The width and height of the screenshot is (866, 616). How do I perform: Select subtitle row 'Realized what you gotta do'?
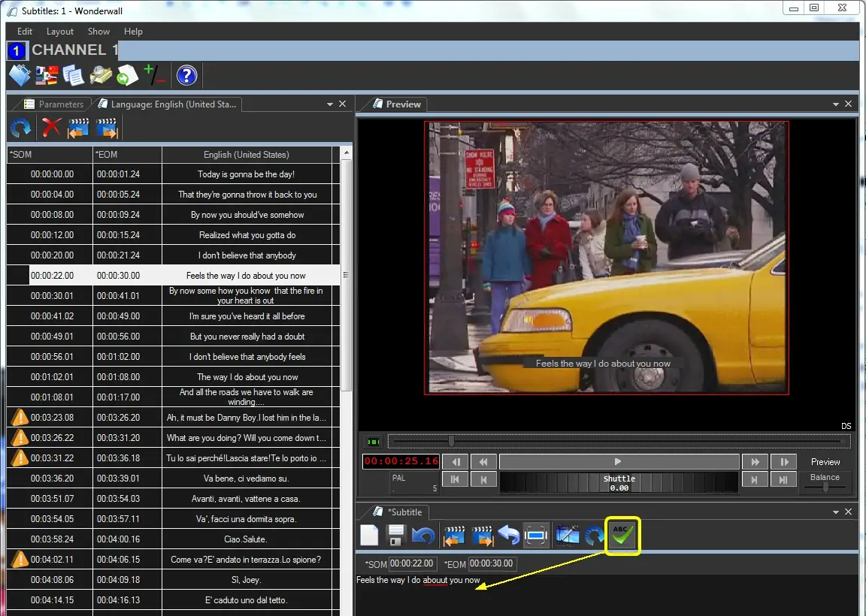point(247,235)
